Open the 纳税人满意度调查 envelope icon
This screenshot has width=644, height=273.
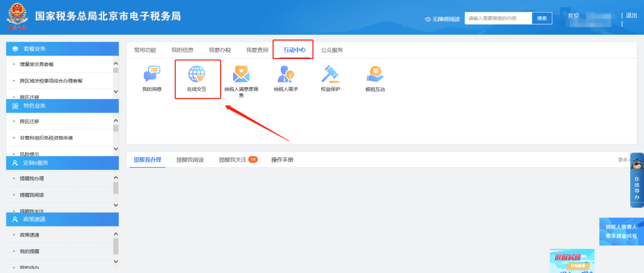pyautogui.click(x=241, y=75)
